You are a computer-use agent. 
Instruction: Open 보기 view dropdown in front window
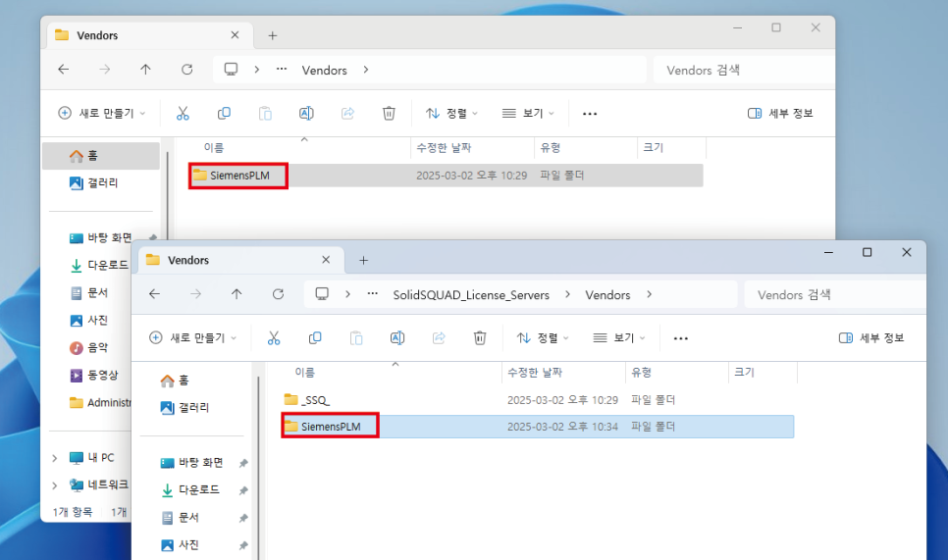coord(619,338)
